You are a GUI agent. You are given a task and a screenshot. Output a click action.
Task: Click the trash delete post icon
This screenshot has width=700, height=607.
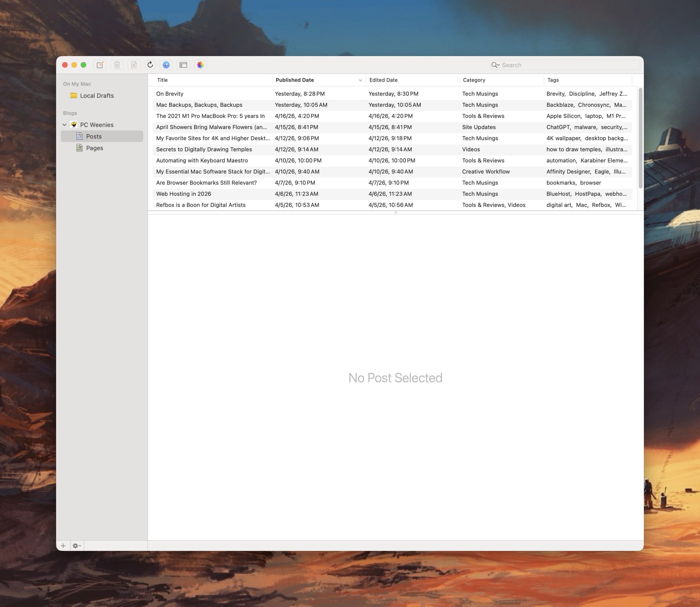[117, 65]
